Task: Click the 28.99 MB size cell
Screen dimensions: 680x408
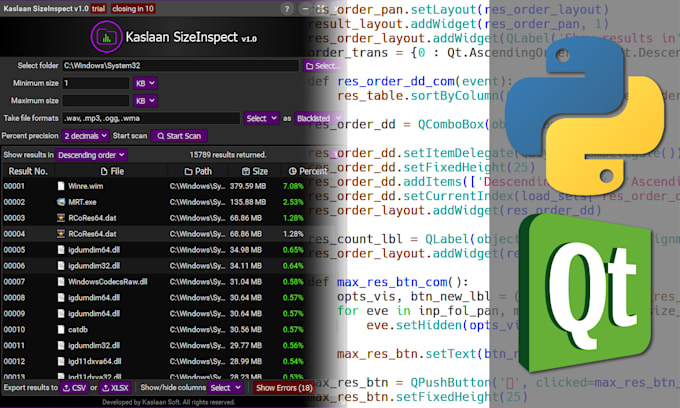Action: pyautogui.click(x=246, y=362)
